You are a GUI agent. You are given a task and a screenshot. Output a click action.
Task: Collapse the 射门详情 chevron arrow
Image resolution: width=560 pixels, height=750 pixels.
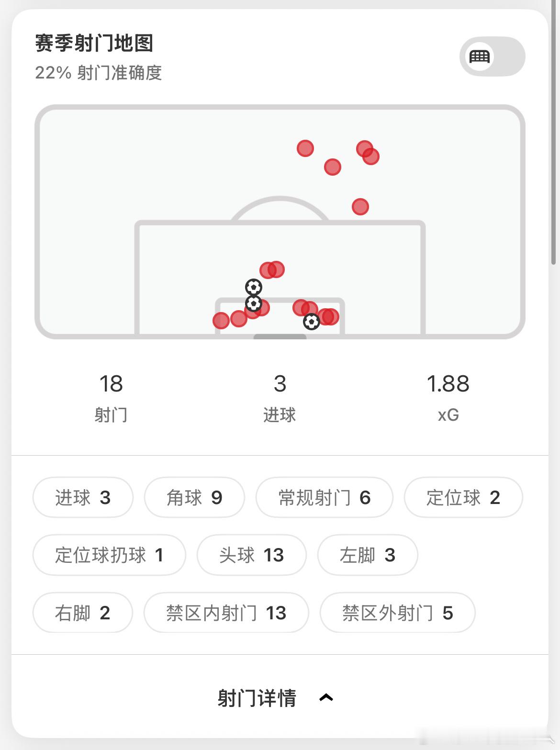tap(326, 697)
